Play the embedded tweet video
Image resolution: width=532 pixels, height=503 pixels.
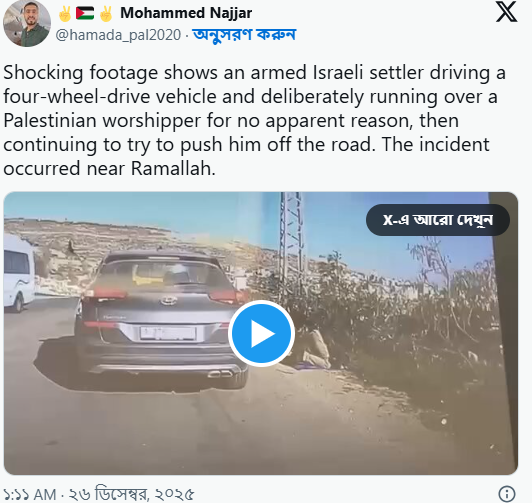click(x=261, y=333)
